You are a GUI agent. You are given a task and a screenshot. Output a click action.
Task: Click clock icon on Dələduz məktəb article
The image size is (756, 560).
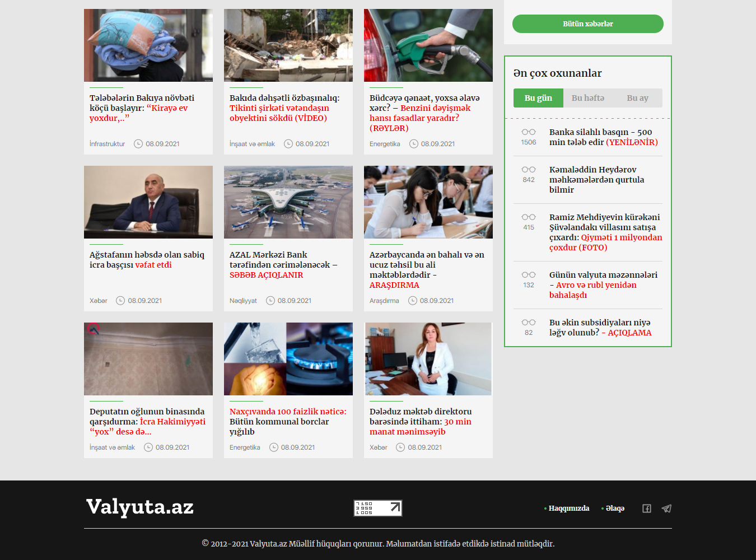400,447
